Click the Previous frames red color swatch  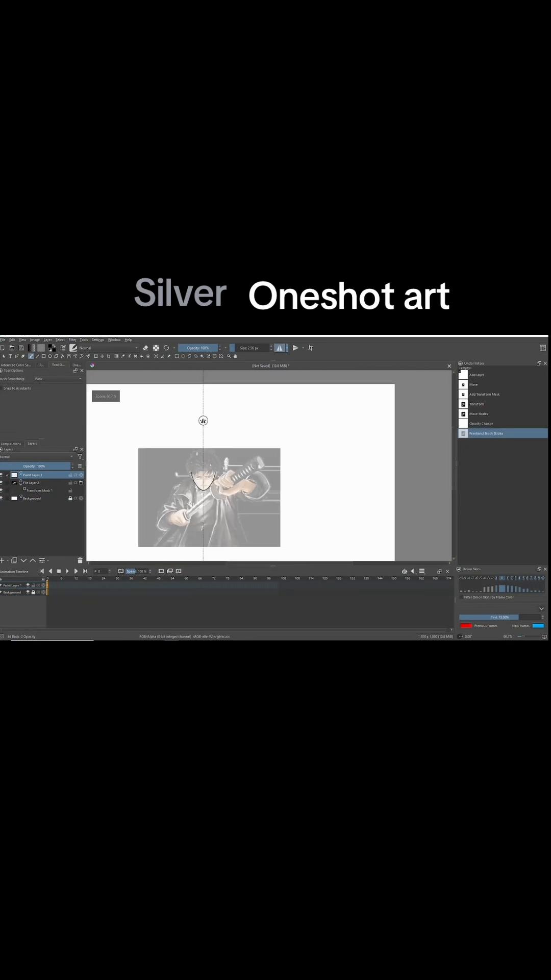tap(466, 626)
